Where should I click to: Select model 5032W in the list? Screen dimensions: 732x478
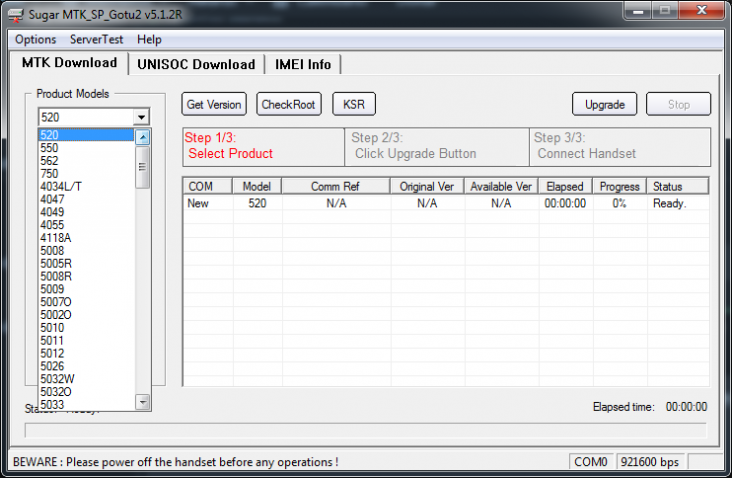(86, 379)
